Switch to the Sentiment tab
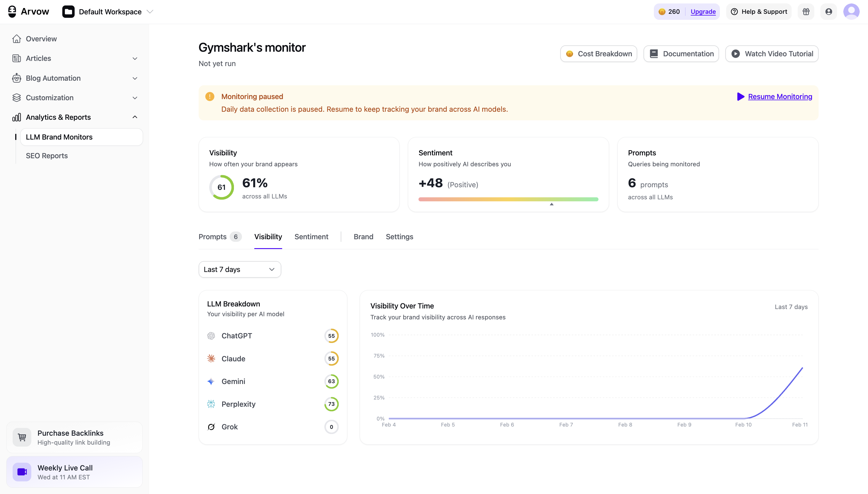This screenshot has width=868, height=494. click(x=311, y=236)
